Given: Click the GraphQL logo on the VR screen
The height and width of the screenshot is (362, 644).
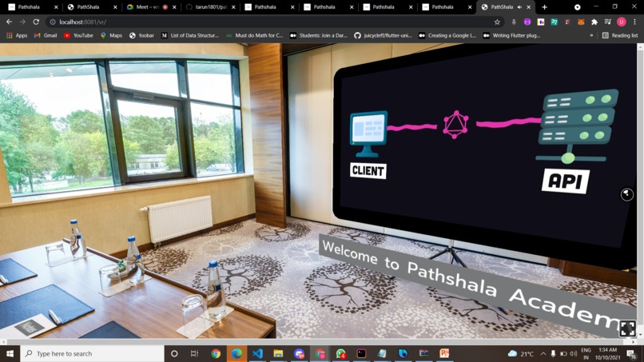Looking at the screenshot, I should click(455, 125).
